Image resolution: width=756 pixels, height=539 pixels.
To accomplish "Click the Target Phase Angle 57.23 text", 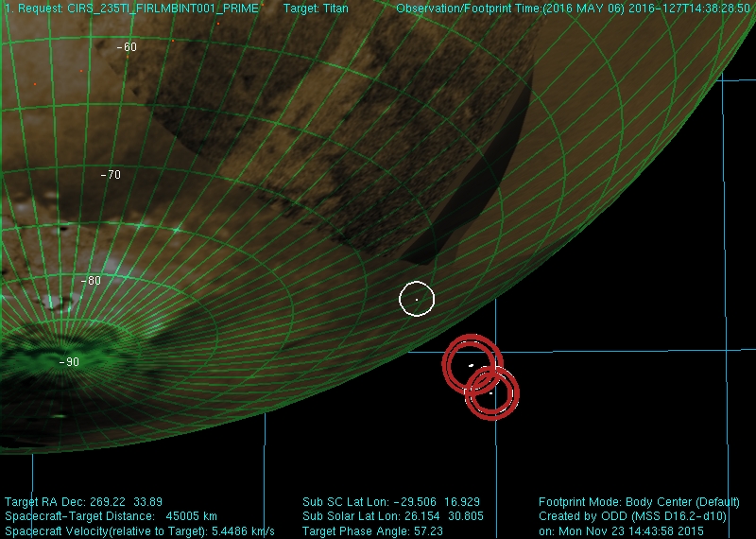I will tap(372, 530).
